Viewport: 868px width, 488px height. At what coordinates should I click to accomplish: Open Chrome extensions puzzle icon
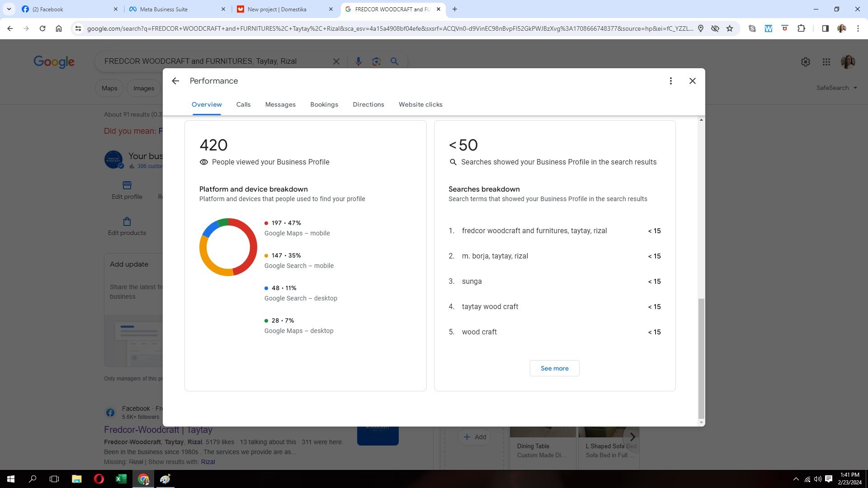click(x=801, y=28)
